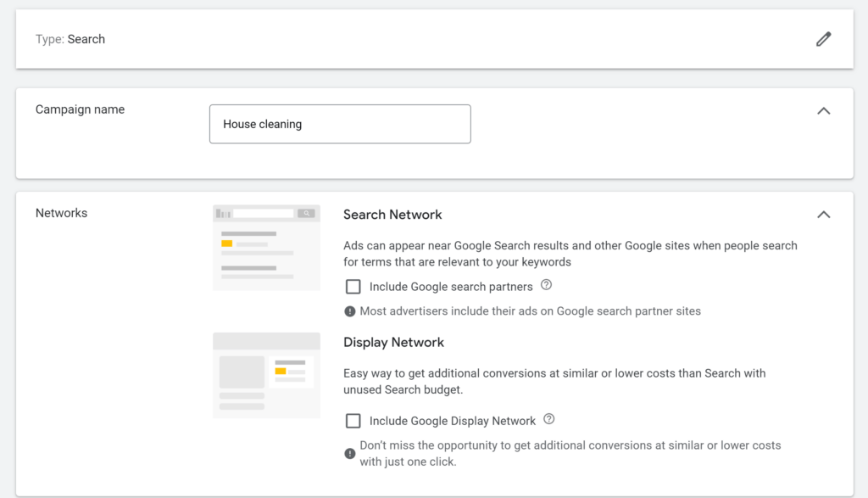This screenshot has height=498, width=868.
Task: Click the chevron on the Search Network panel
Action: point(823,215)
